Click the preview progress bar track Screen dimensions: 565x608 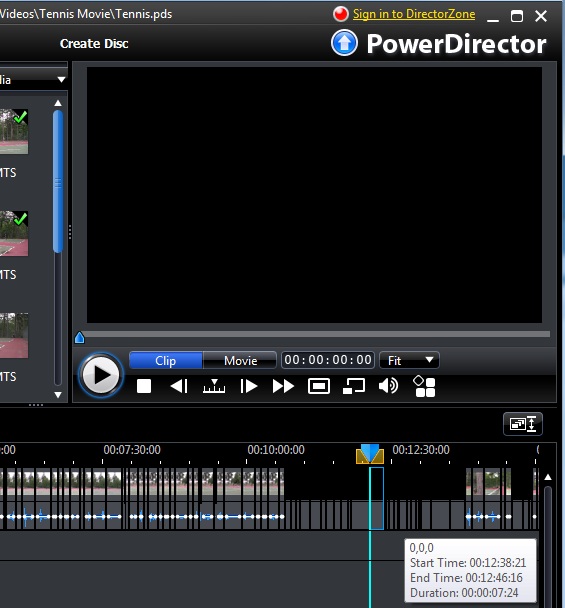[316, 334]
